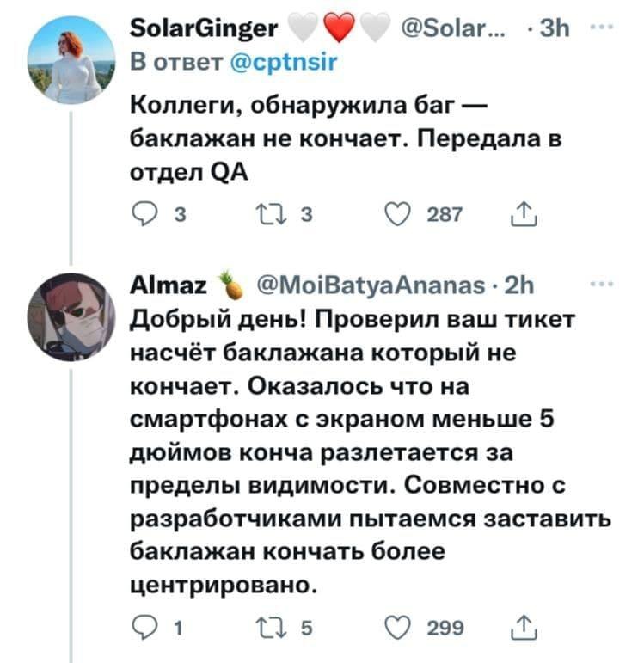The height and width of the screenshot is (663, 644).
Task: Reply to SolarGinger's tweet
Action: (143, 213)
